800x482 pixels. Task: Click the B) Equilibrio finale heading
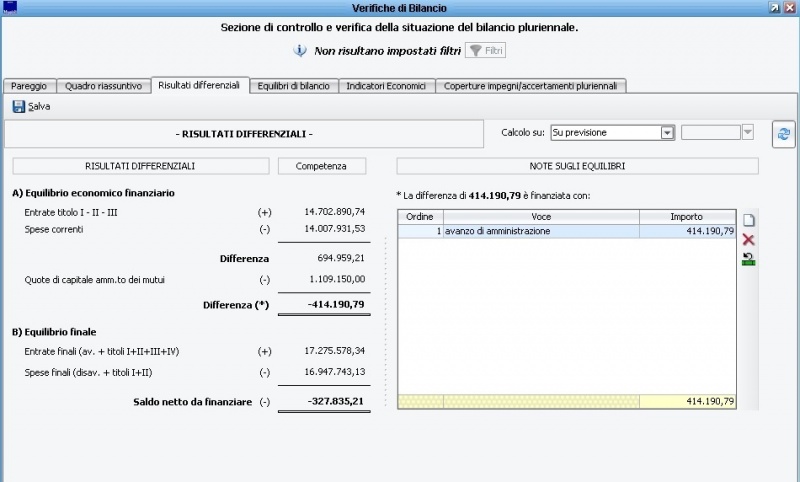[x=54, y=332]
